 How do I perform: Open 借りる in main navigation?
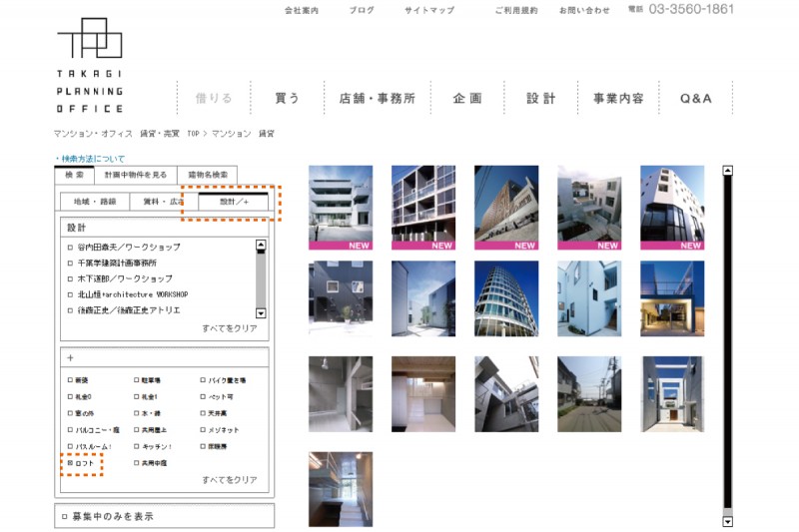coord(214,98)
